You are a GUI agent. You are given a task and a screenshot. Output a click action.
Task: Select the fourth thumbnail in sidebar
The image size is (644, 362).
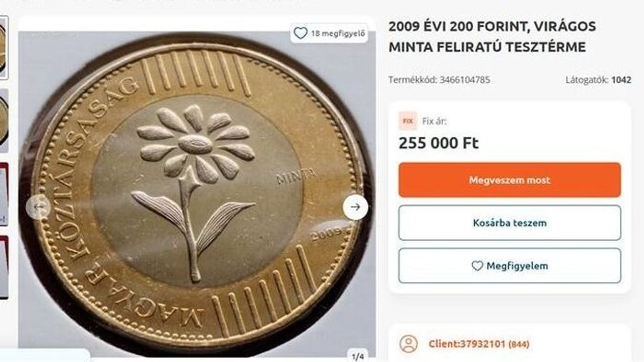click(4, 267)
